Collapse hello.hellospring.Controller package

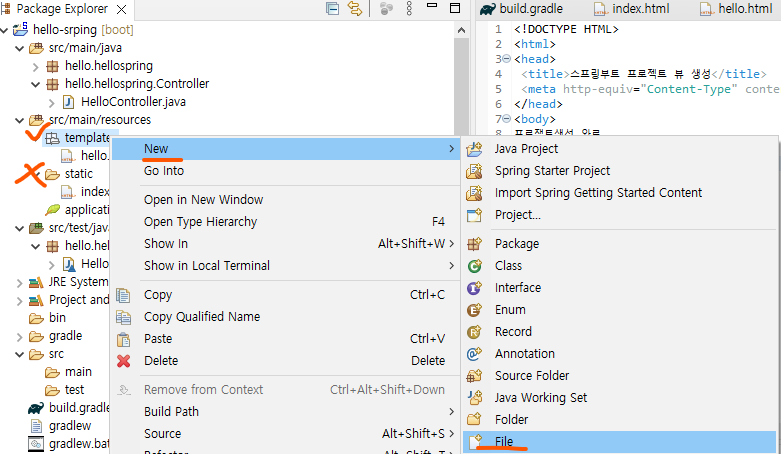tap(35, 84)
